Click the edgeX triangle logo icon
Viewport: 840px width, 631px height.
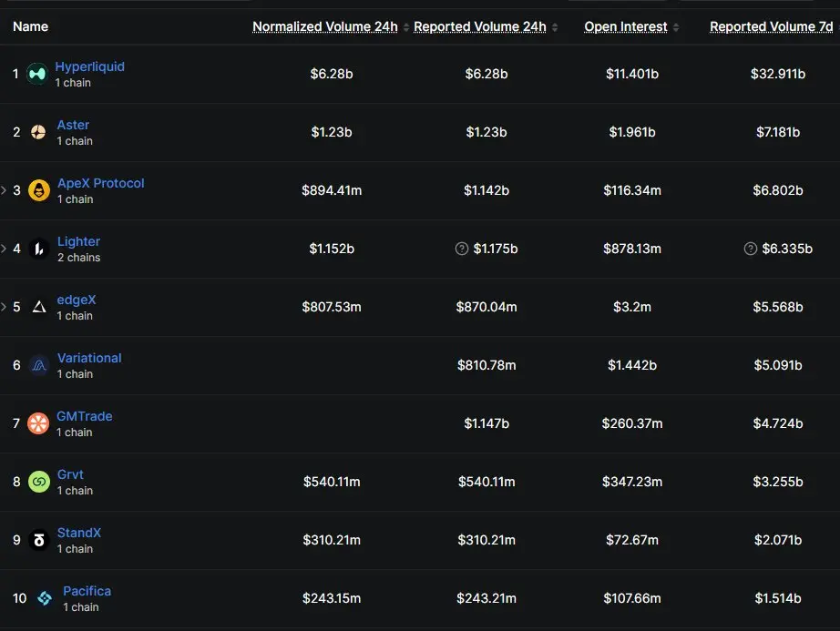[x=39, y=307]
